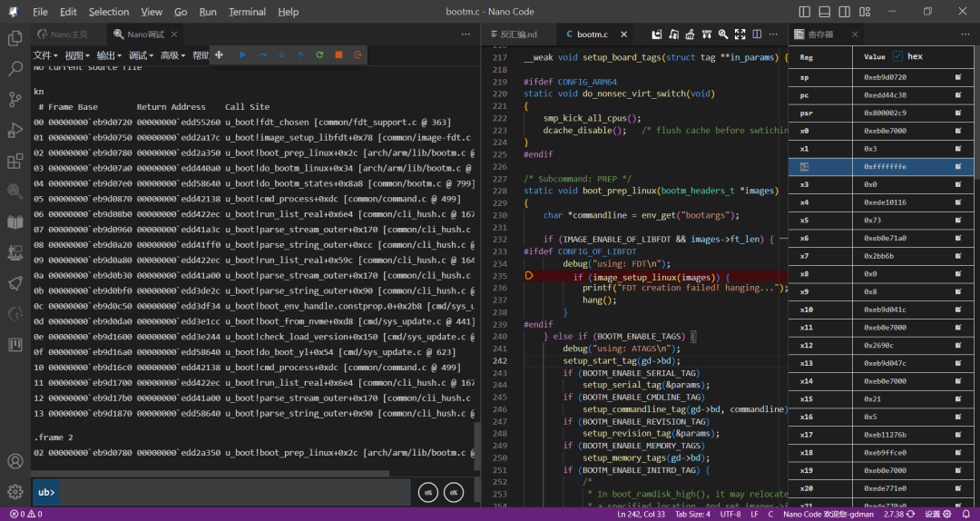Image resolution: width=980 pixels, height=521 pixels.
Task: Click the debug Continue play button
Action: (x=242, y=55)
